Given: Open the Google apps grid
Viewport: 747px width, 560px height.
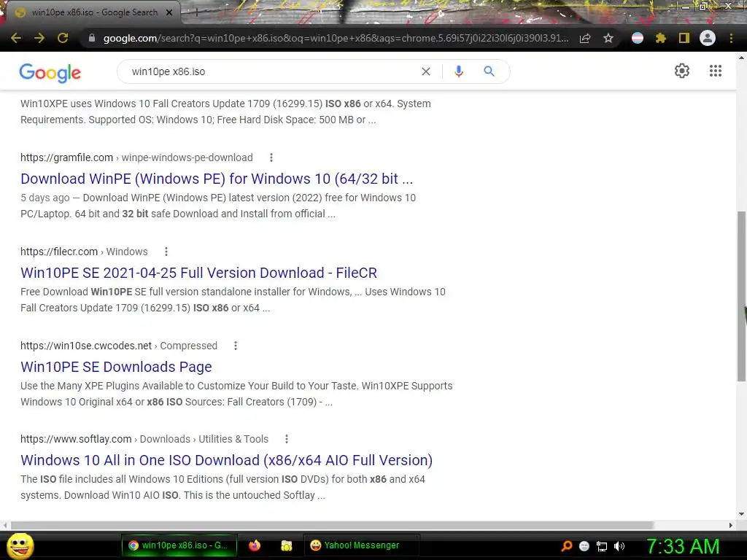Looking at the screenshot, I should coord(715,71).
